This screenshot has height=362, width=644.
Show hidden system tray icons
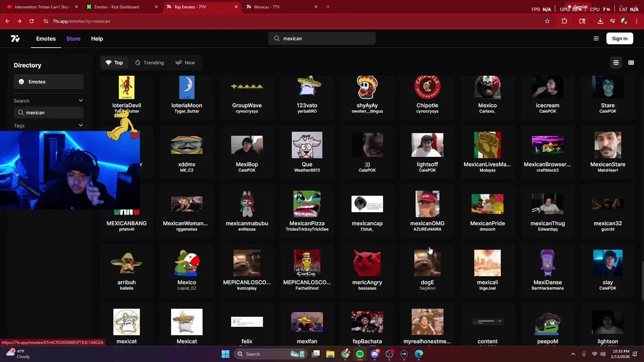point(573,354)
